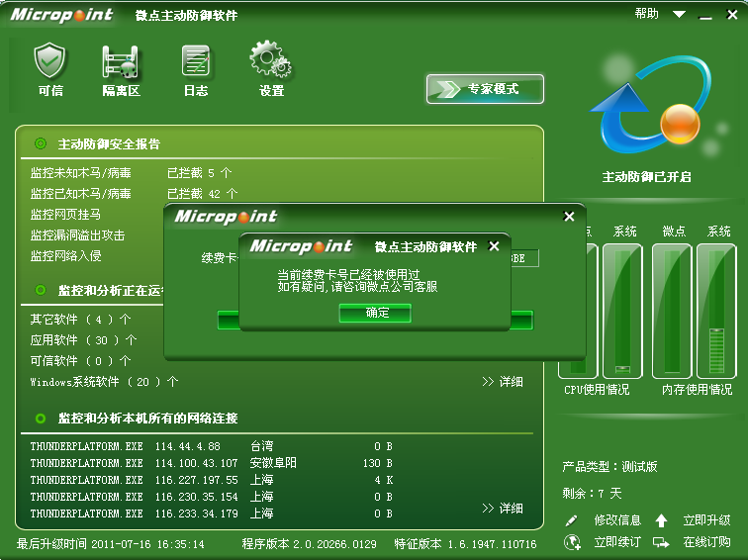This screenshot has width=748, height=560.
Task: Click 在线订购 link
Action: [x=706, y=542]
